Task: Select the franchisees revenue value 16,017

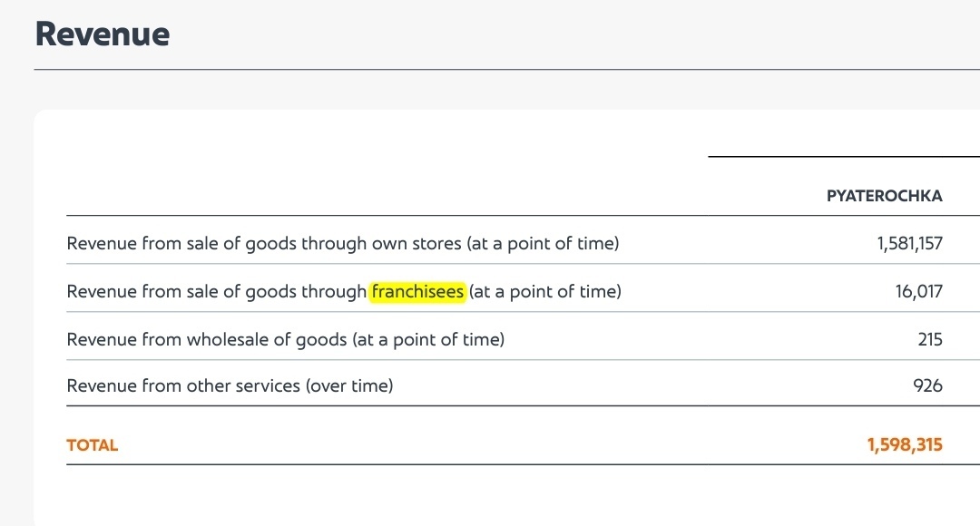Action: 918,292
